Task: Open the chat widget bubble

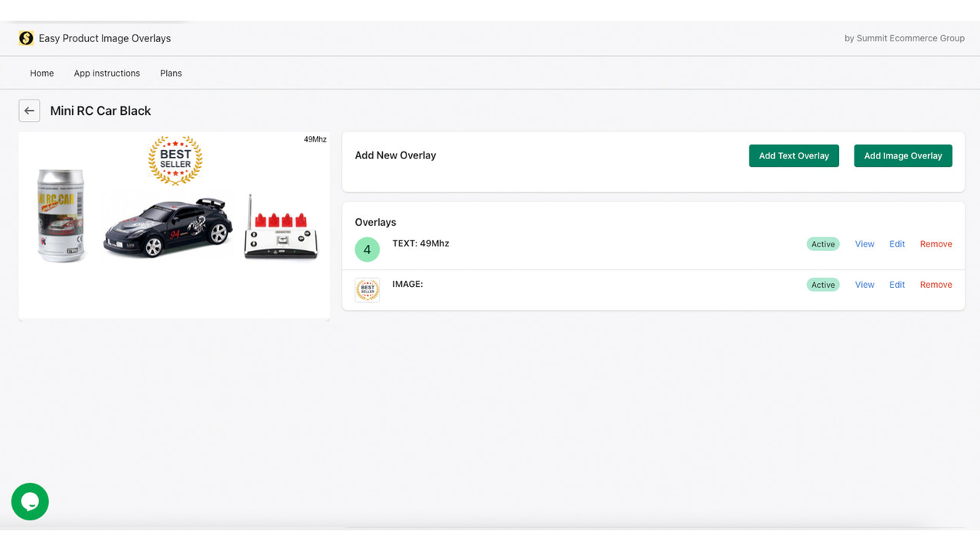Action: tap(29, 501)
